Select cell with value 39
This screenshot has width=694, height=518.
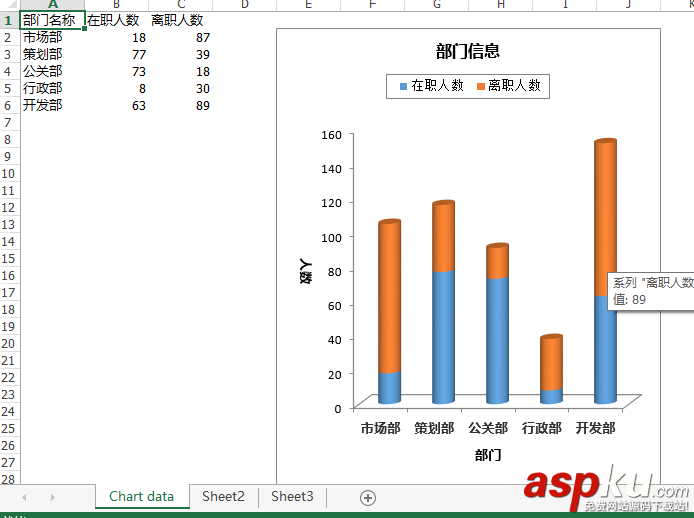click(x=180, y=54)
